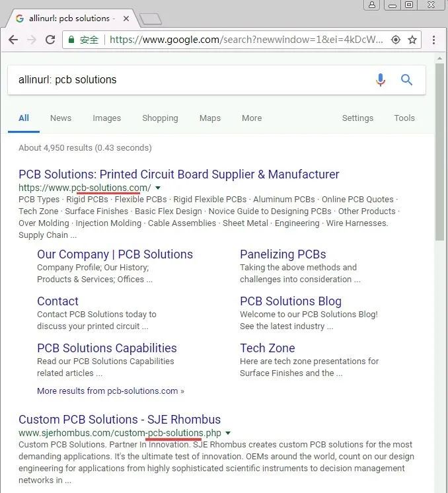Click the snippet "Company Profile; Our History;"

coord(93,268)
